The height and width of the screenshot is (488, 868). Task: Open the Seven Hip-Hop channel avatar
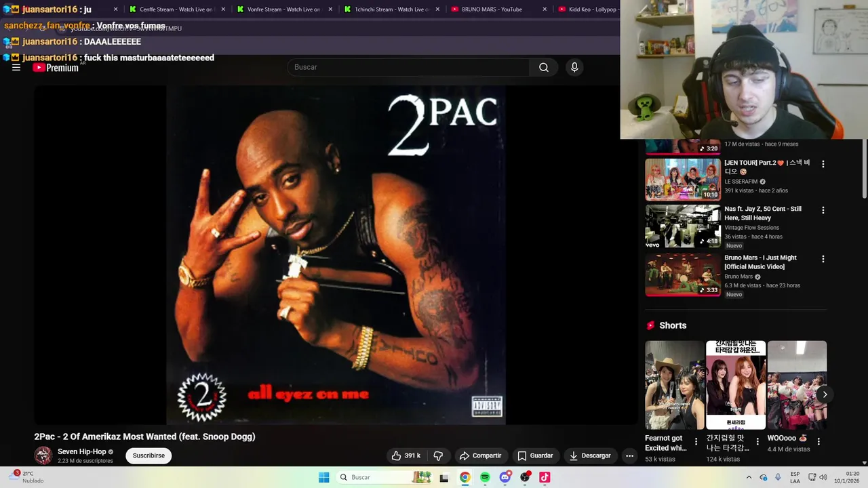coord(43,455)
